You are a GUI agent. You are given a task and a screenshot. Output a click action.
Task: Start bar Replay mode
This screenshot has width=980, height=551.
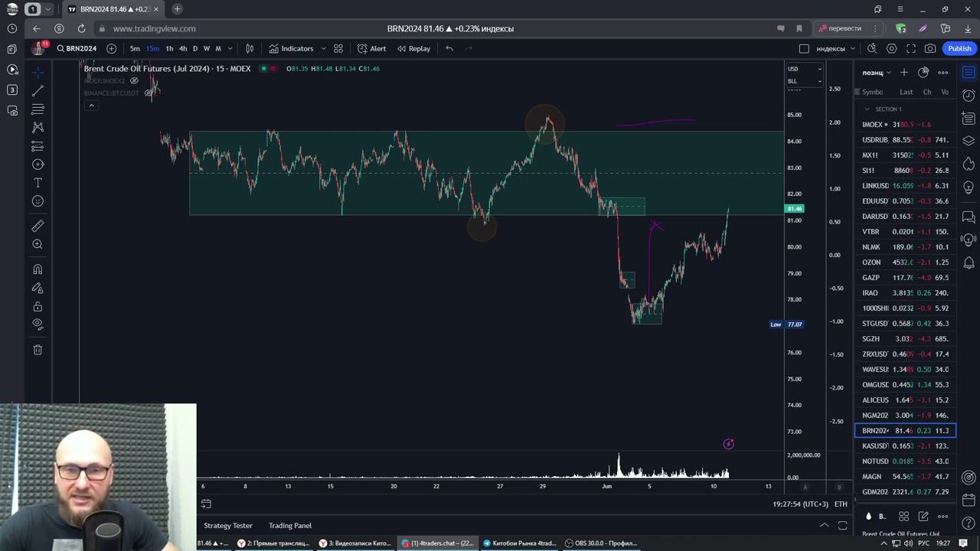pos(413,48)
